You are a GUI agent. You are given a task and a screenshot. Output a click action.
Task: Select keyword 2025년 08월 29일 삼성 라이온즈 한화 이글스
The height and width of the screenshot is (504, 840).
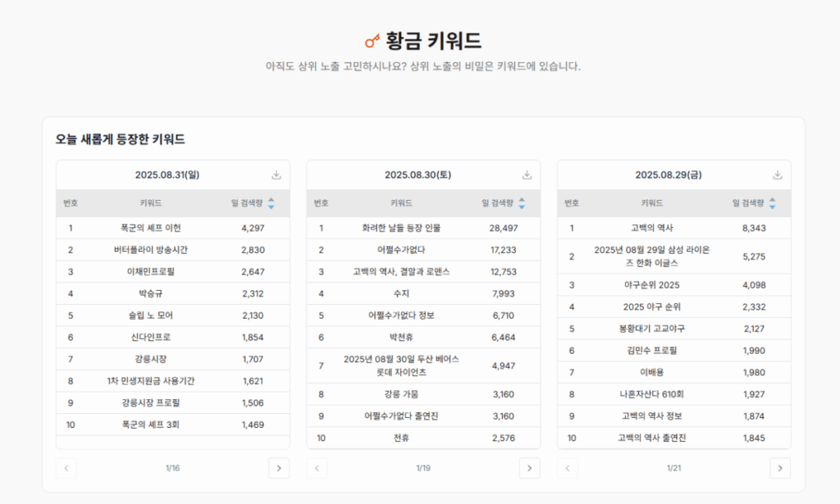point(652,257)
